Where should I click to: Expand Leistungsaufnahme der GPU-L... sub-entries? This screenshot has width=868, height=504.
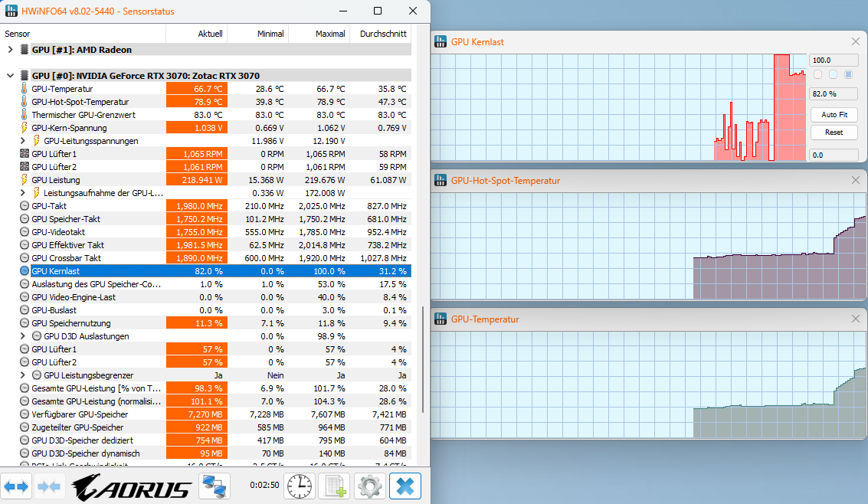[23, 192]
